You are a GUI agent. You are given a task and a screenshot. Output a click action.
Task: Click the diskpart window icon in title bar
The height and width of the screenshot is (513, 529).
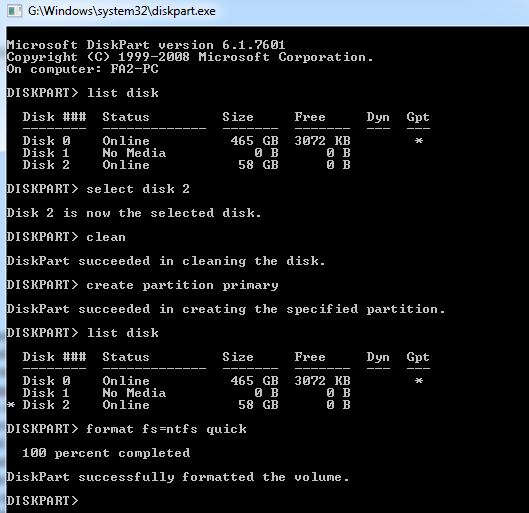pyautogui.click(x=15, y=11)
